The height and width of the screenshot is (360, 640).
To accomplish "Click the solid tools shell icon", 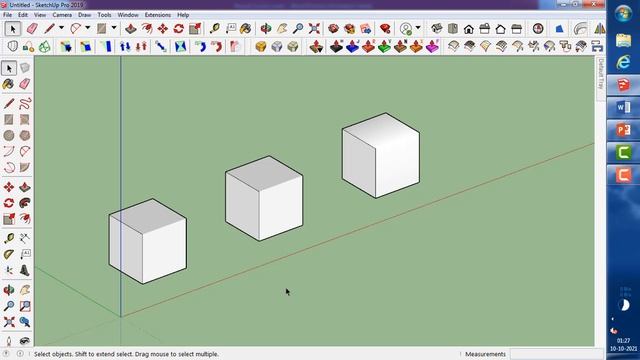I will [x=13, y=47].
